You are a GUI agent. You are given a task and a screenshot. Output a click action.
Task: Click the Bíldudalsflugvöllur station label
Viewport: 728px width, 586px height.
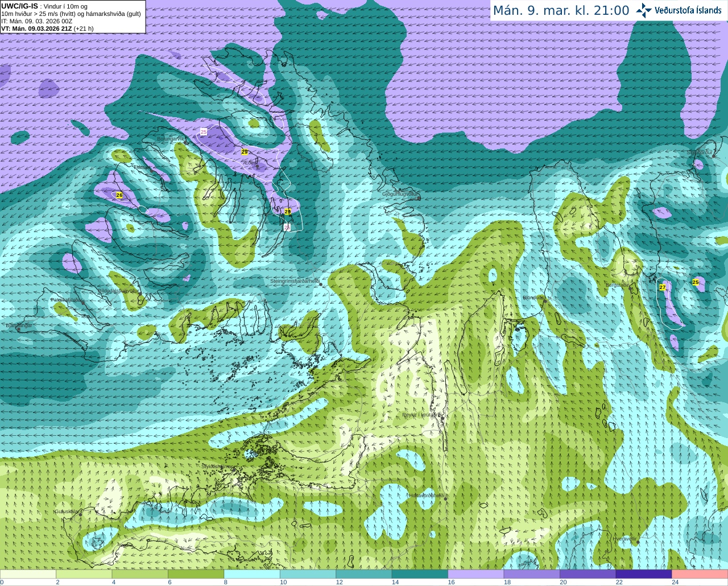(118, 290)
